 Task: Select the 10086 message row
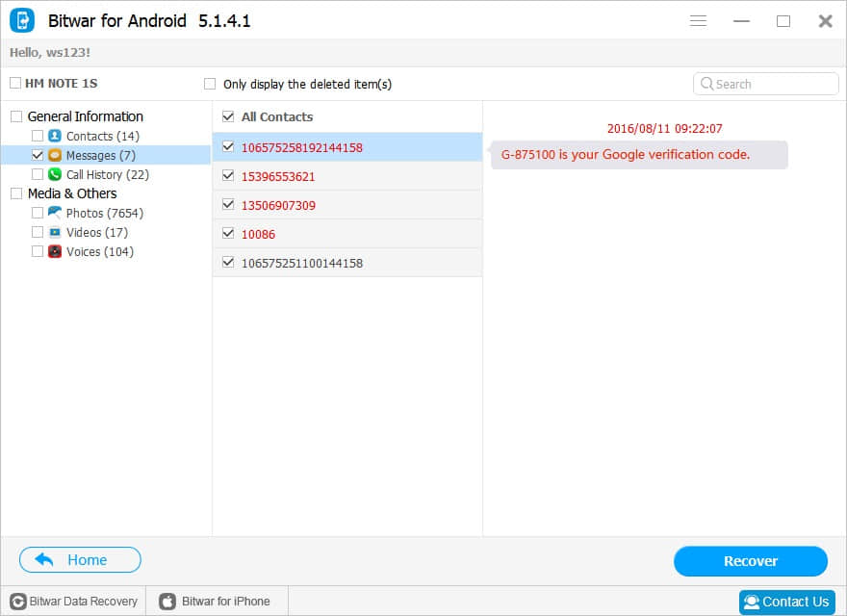[346, 234]
